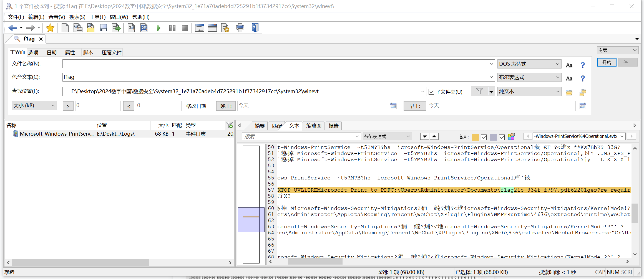Stop search with the square stop icon
Screen dimensions: 644x279
pyautogui.click(x=185, y=28)
